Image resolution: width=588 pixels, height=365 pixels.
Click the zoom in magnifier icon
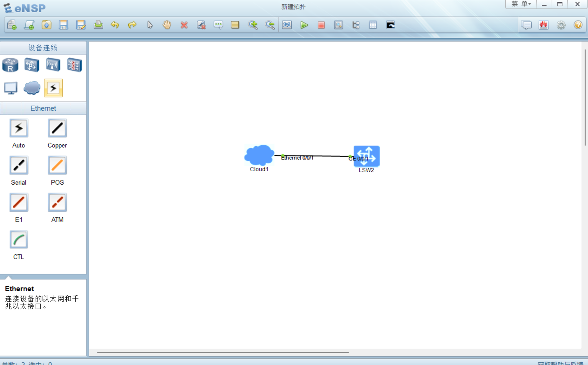(x=253, y=25)
